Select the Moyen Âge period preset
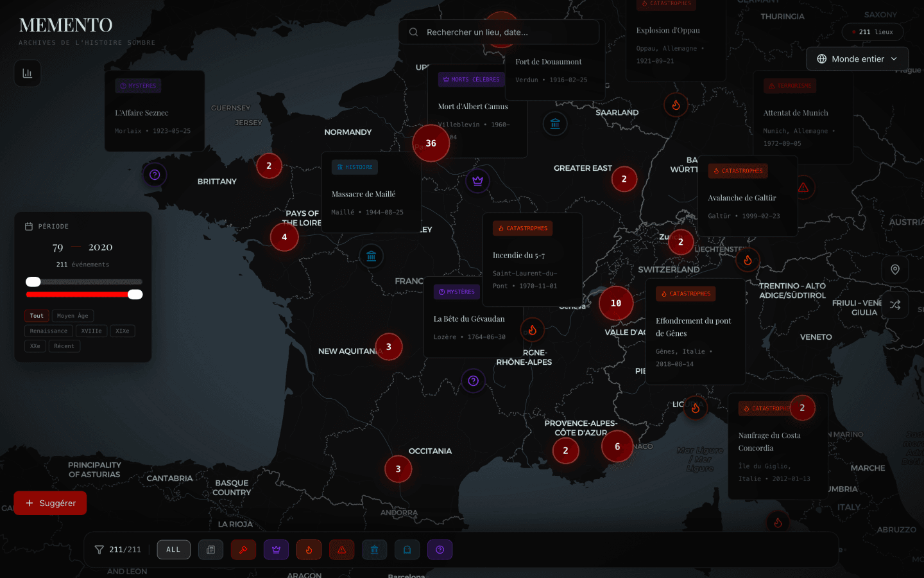924x578 pixels. click(73, 316)
